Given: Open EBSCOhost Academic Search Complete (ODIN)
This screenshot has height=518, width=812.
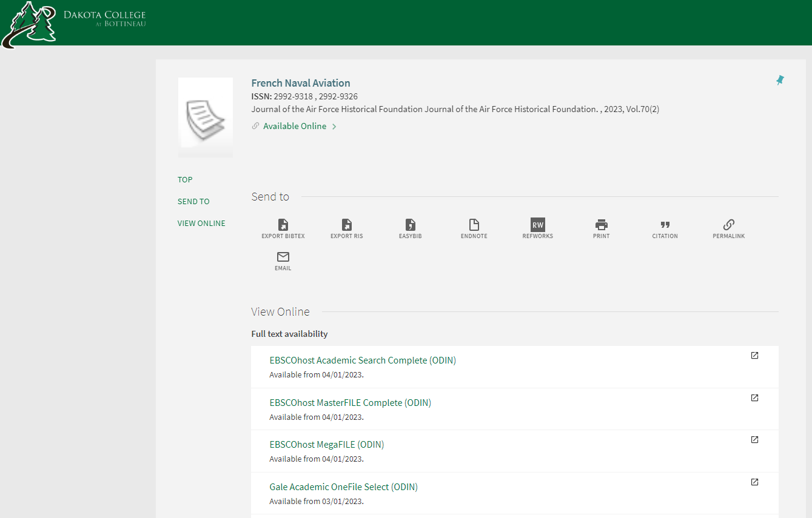Looking at the screenshot, I should (x=363, y=360).
